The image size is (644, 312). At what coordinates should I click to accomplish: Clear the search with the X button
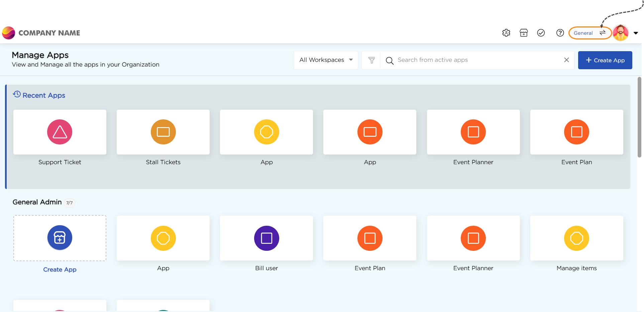tap(566, 60)
